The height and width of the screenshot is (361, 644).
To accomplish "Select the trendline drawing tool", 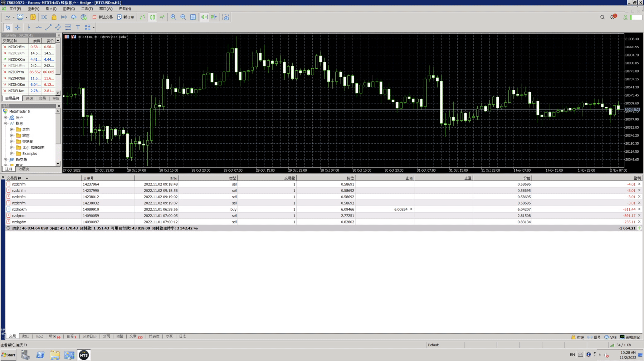I will (x=48, y=27).
